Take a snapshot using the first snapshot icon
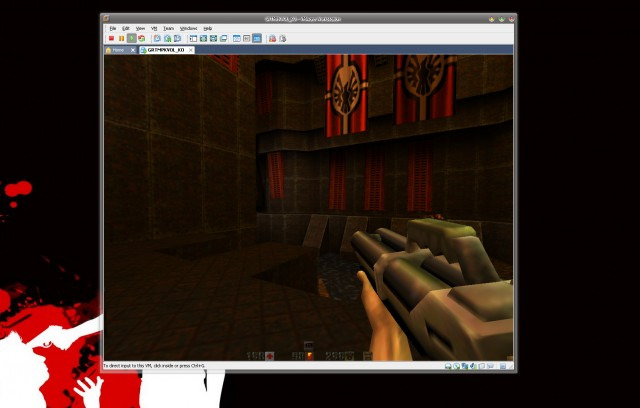 click(157, 38)
